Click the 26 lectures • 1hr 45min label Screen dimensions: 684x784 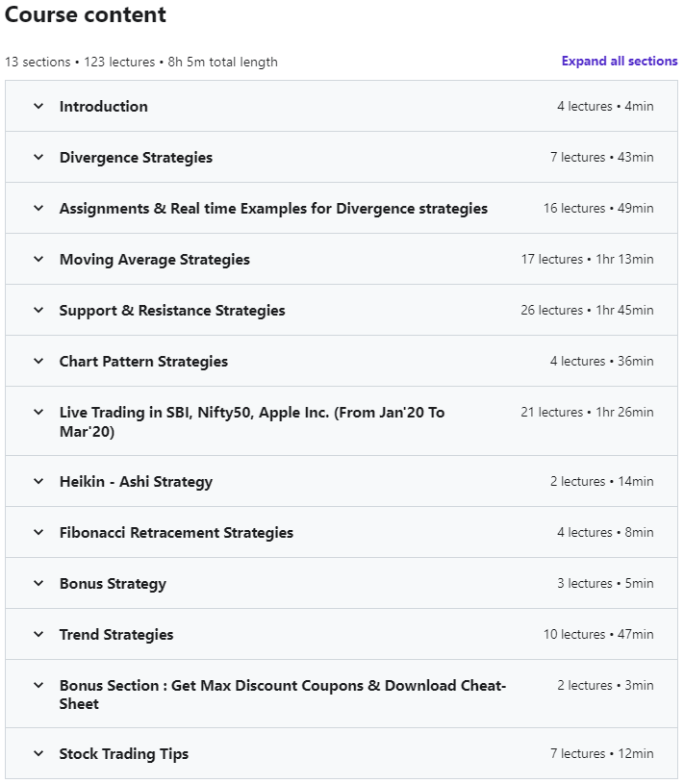coord(587,310)
